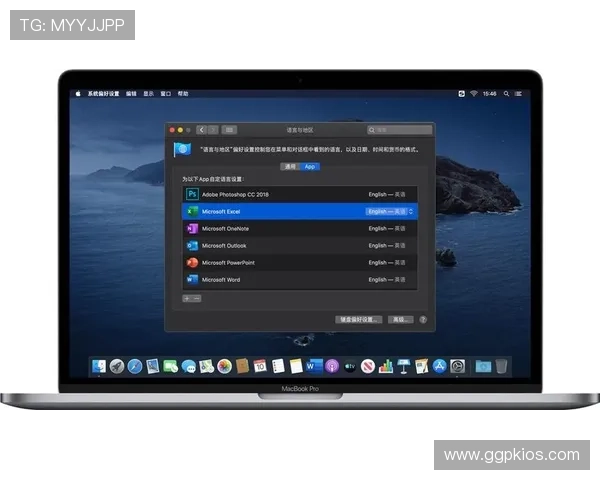Viewport: 600px width, 480px height.
Task: Open Microsoft Excel language dropdown
Action: tap(390, 211)
